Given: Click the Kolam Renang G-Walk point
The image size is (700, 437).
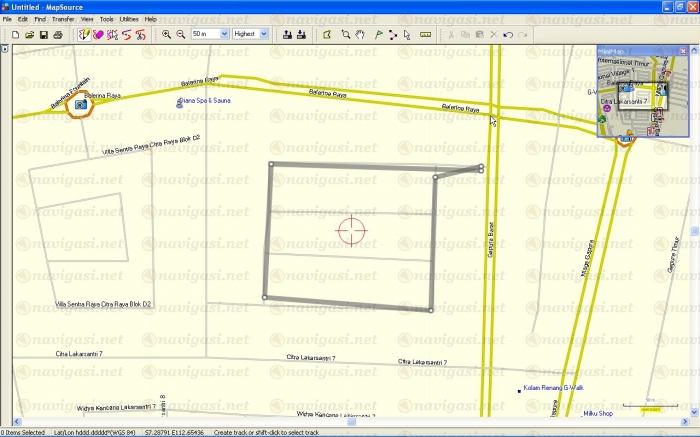Looking at the screenshot, I should click(x=519, y=389).
